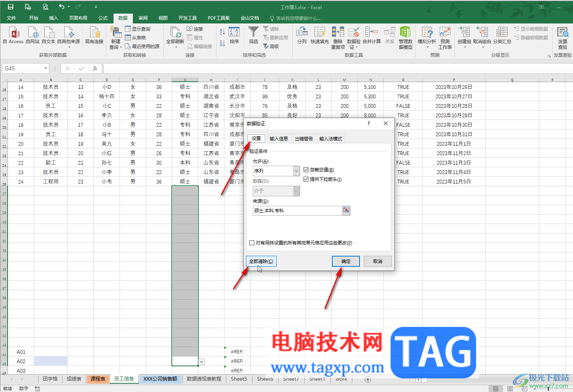Click the Name Box showing G45
This screenshot has height=392, width=573.
point(23,68)
